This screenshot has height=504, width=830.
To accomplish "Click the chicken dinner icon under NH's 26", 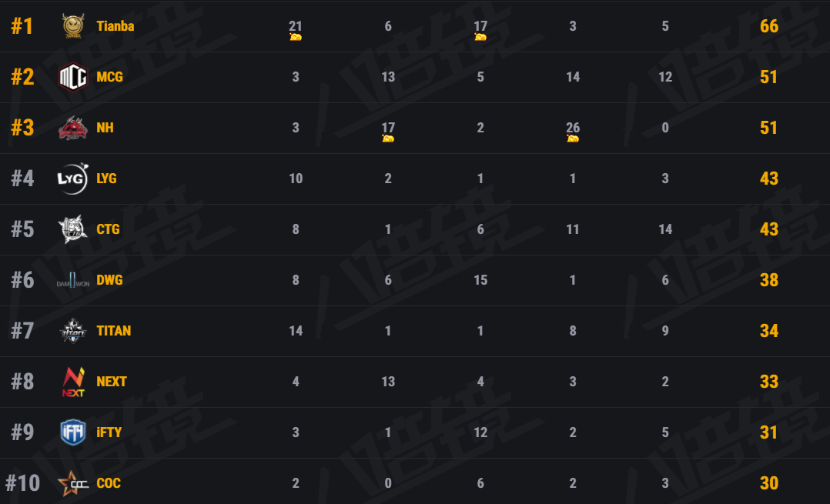I will click(x=573, y=139).
